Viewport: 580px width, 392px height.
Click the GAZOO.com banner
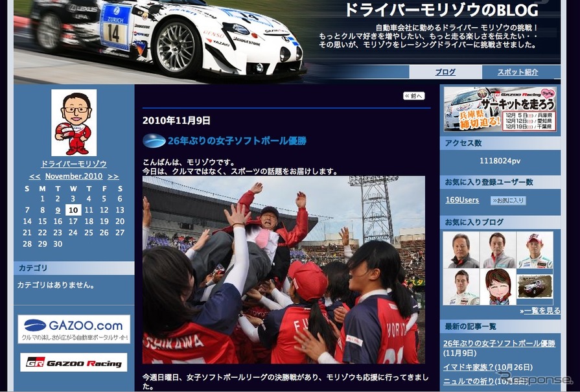tap(74, 329)
